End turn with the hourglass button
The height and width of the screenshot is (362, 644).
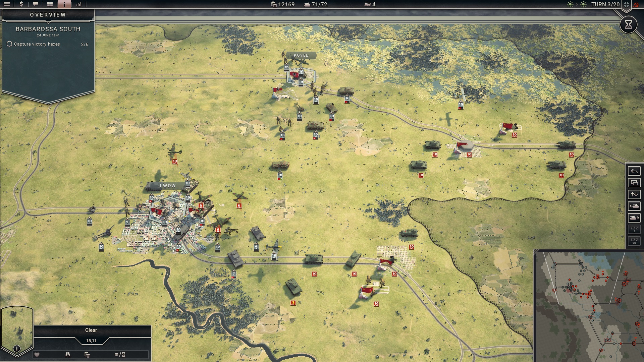[629, 24]
